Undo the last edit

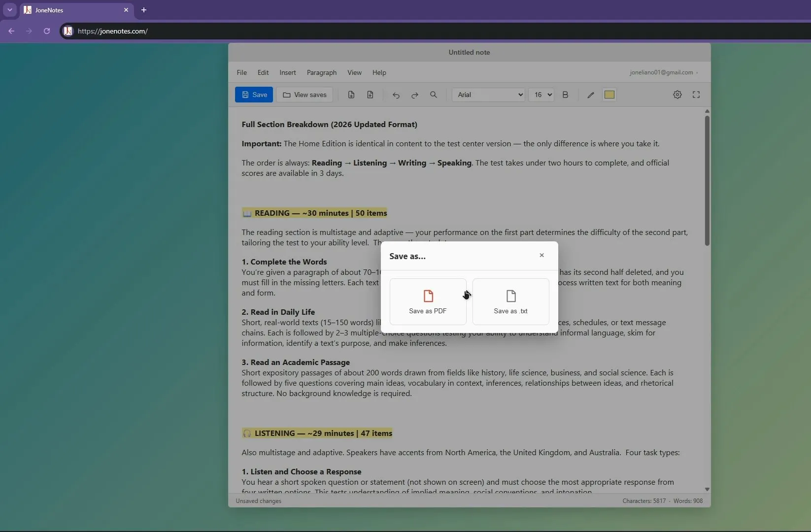396,95
